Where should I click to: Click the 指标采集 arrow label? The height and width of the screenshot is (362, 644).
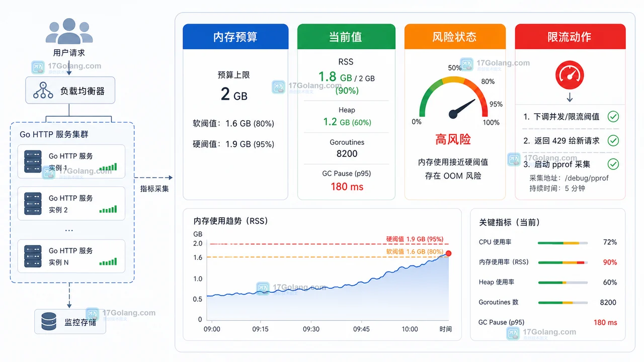tap(154, 189)
